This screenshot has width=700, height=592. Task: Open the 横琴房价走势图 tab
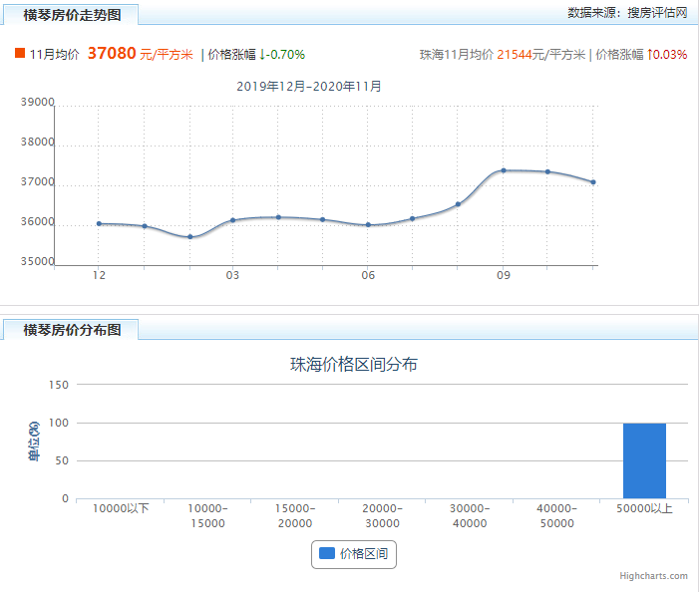pyautogui.click(x=72, y=15)
